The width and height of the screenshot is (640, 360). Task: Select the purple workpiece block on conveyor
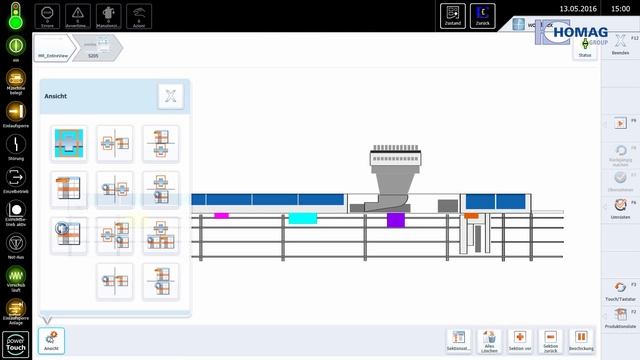point(396,220)
